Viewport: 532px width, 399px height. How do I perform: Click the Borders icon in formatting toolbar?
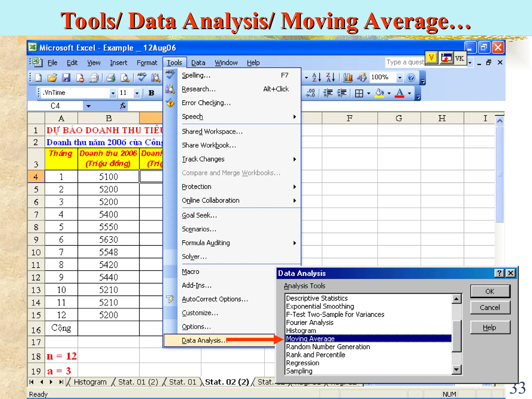pyautogui.click(x=359, y=93)
